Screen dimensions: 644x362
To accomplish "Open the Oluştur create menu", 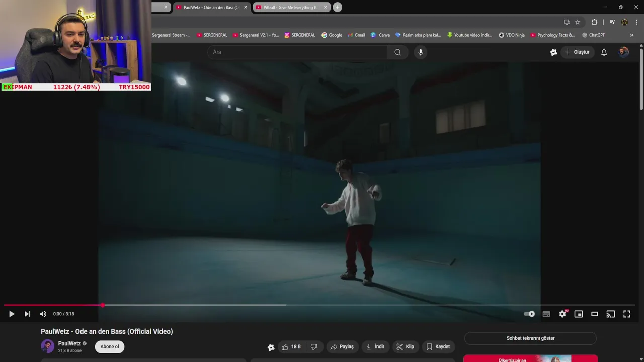I will [577, 52].
